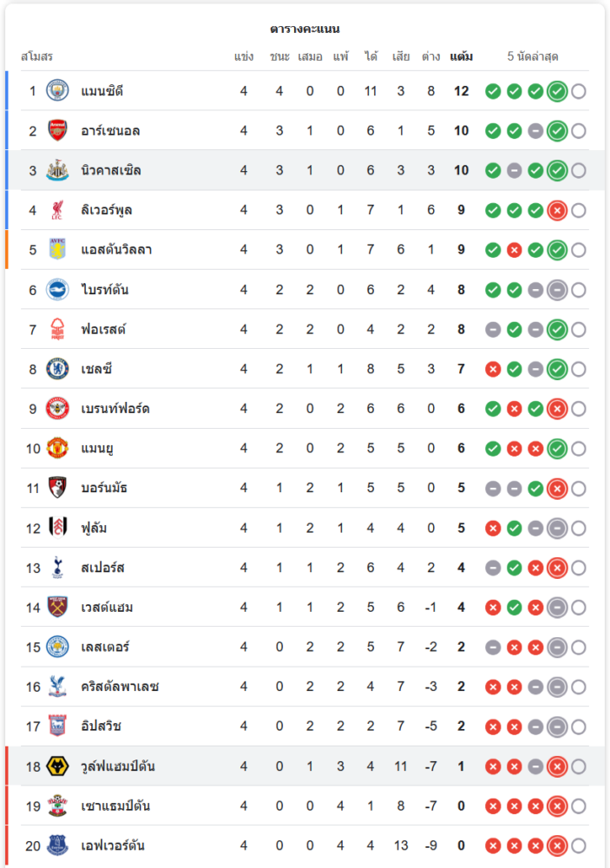610x868 pixels.
Task: Click the 5 นัดล่าสุด column header
Action: [x=533, y=57]
